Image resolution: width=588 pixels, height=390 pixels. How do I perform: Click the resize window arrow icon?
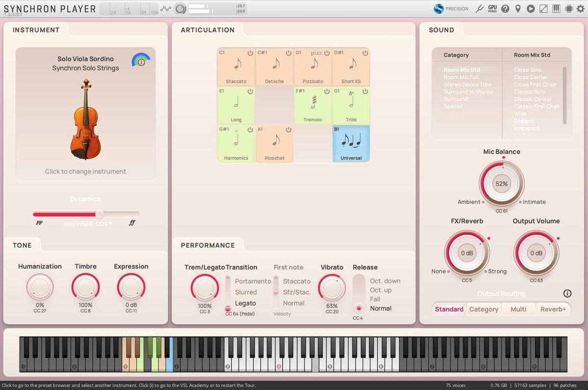543,8
